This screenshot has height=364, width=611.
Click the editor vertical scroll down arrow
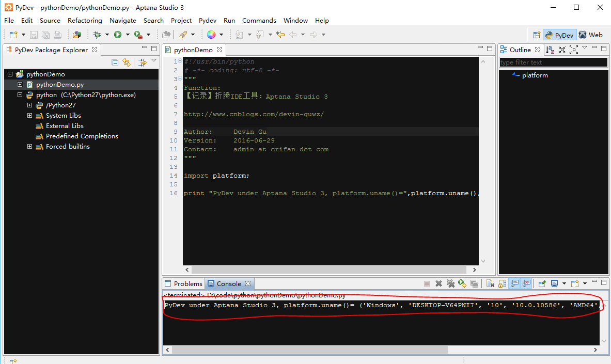(x=483, y=261)
